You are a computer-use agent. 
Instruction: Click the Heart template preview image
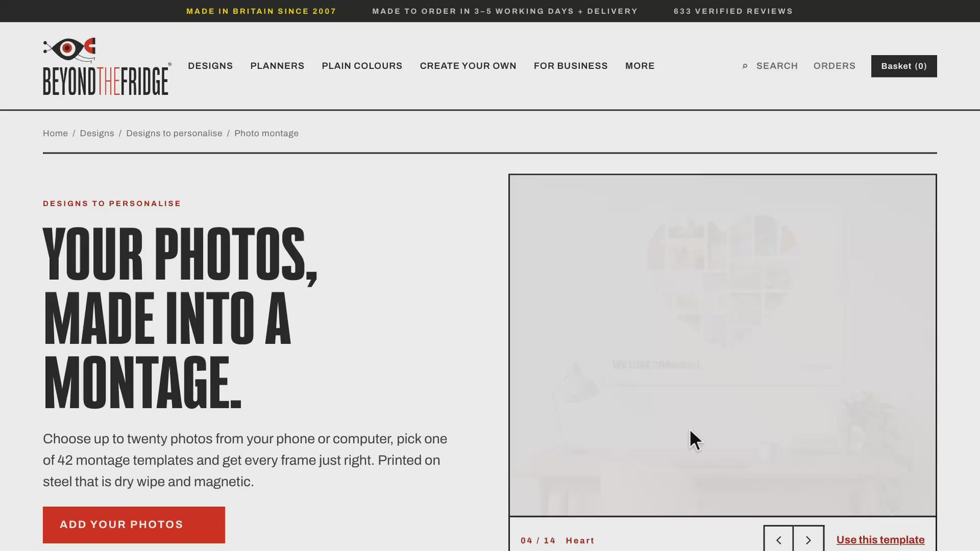(723, 345)
